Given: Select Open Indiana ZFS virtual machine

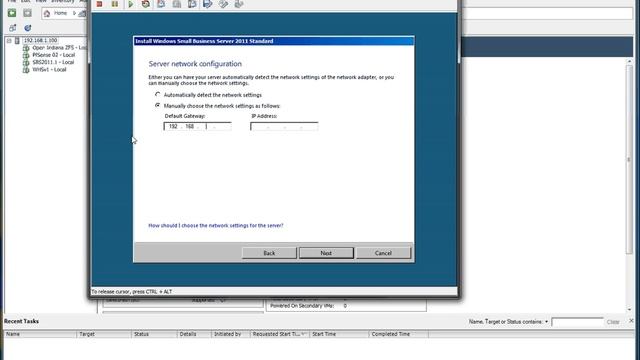Looking at the screenshot, I should (59, 48).
